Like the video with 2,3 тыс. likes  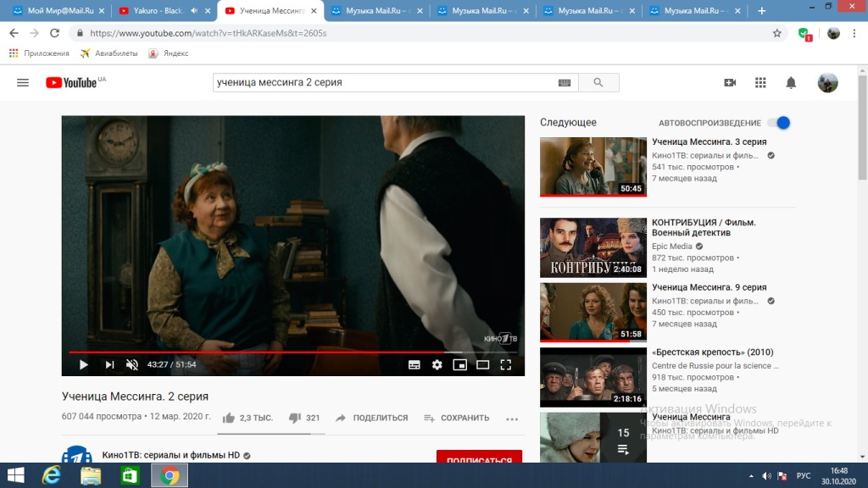248,419
